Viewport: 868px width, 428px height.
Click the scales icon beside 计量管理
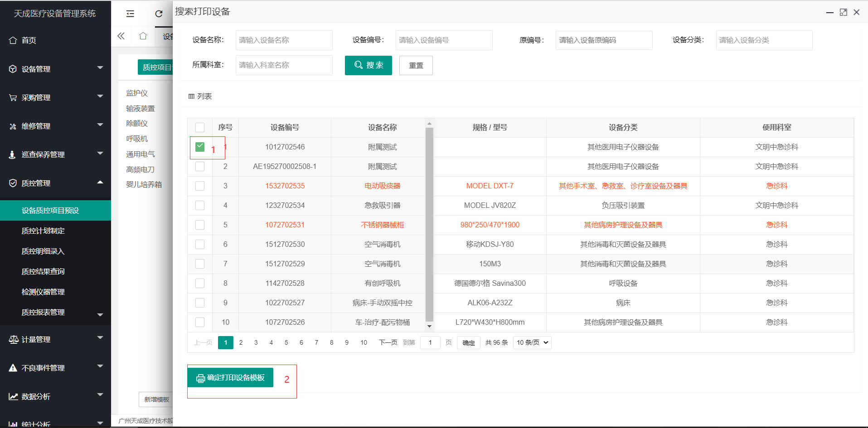coord(14,339)
